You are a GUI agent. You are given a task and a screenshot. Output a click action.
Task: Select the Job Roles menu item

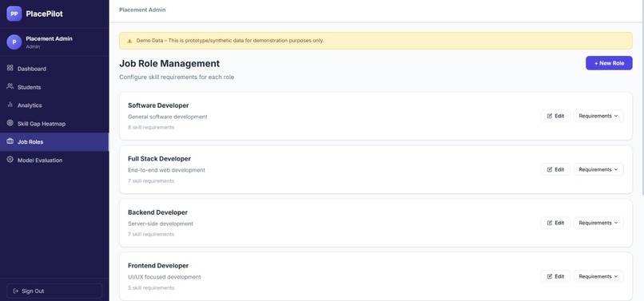54,141
